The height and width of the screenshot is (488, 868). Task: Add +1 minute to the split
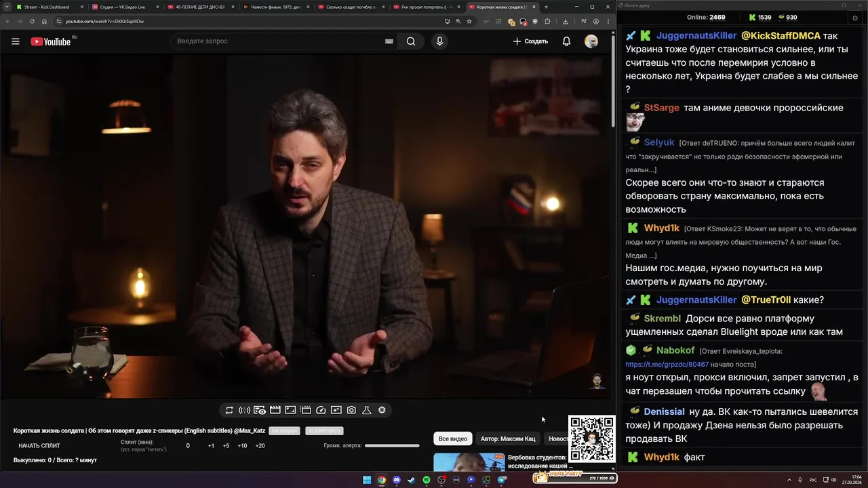pos(211,446)
